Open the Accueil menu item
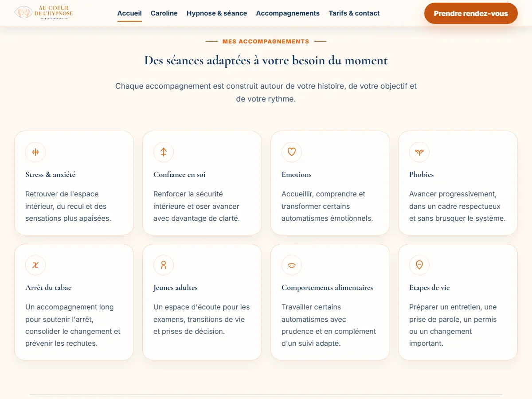 coord(129,13)
